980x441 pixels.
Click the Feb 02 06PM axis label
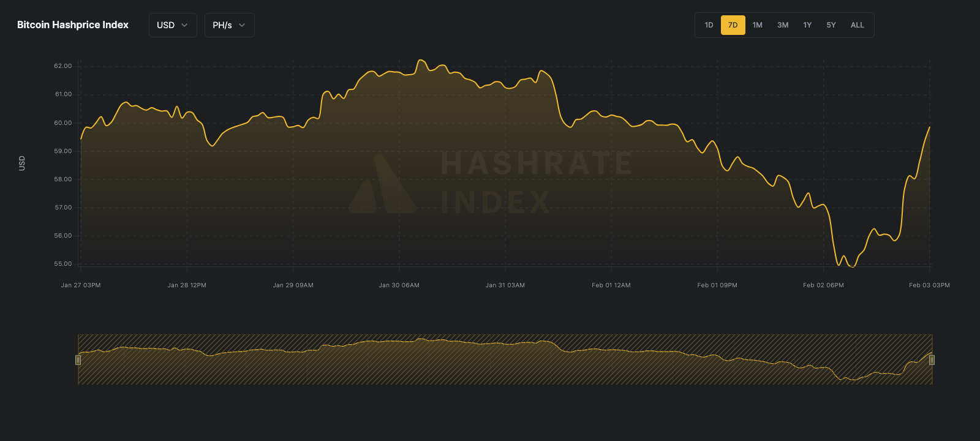coord(823,285)
